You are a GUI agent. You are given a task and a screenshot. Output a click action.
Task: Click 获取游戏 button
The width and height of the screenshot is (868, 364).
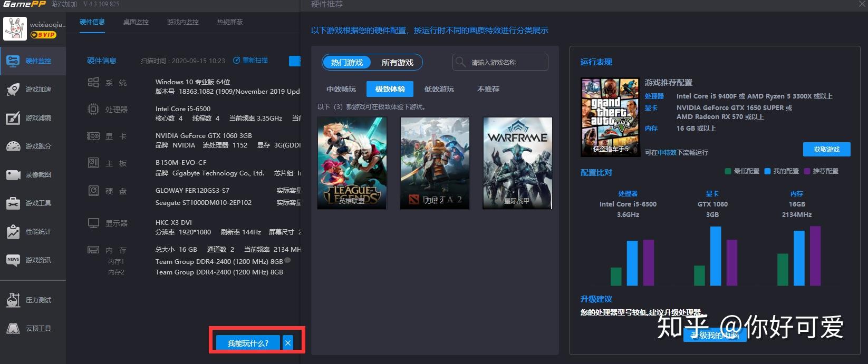(827, 150)
